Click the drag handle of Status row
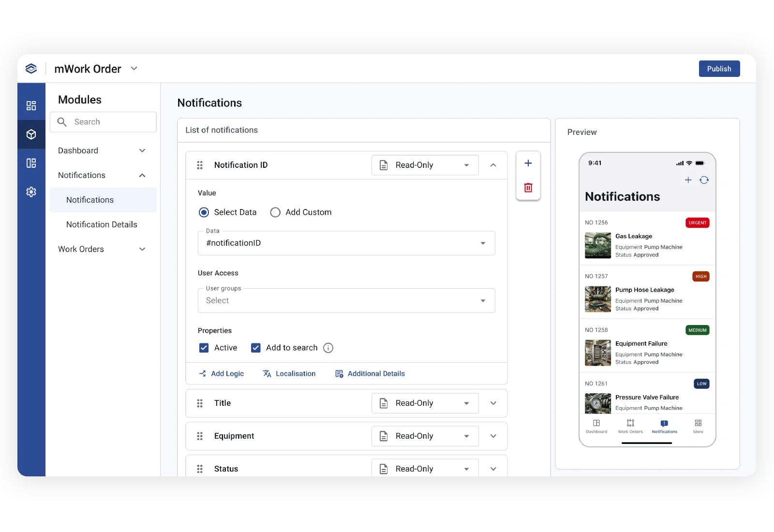 coord(200,469)
